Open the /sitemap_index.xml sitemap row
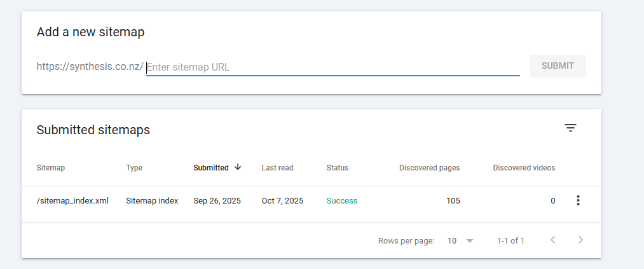The width and height of the screenshot is (644, 269). pos(72,201)
